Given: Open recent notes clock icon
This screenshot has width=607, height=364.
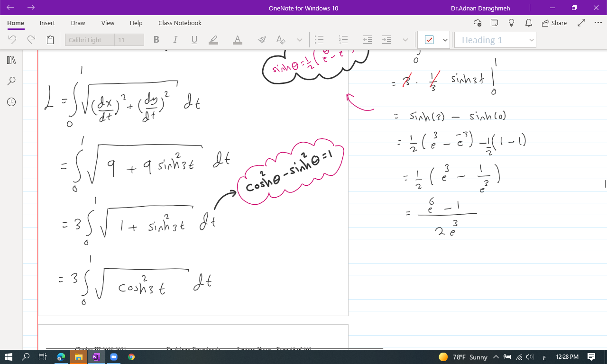Looking at the screenshot, I should [x=11, y=102].
